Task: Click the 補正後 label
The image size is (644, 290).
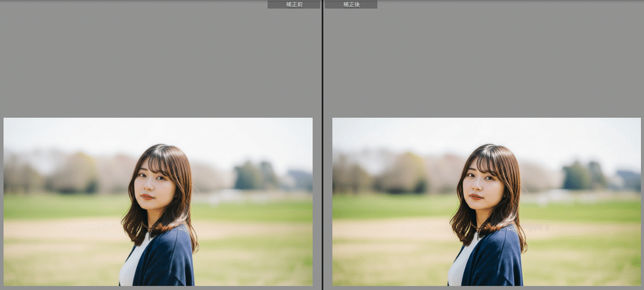Action: (351, 4)
